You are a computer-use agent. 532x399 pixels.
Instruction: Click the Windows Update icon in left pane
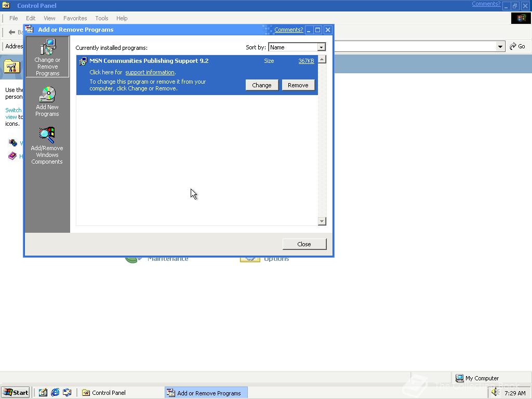click(x=13, y=142)
